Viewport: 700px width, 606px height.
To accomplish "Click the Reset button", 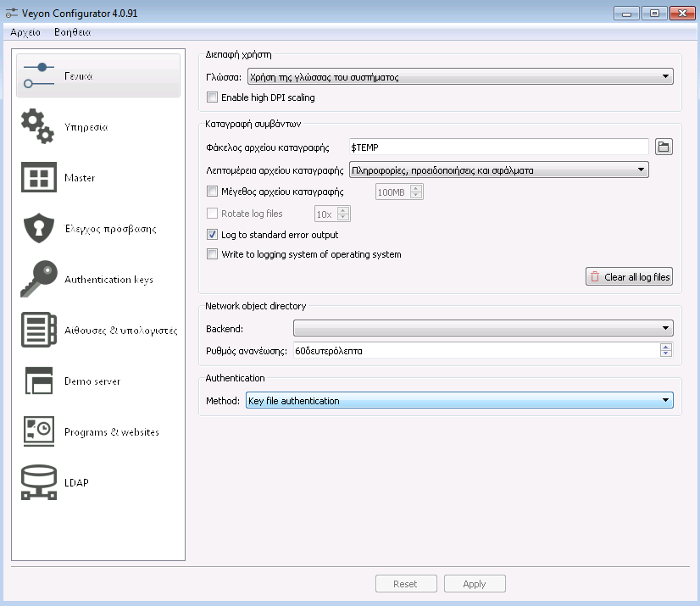I will pyautogui.click(x=406, y=584).
